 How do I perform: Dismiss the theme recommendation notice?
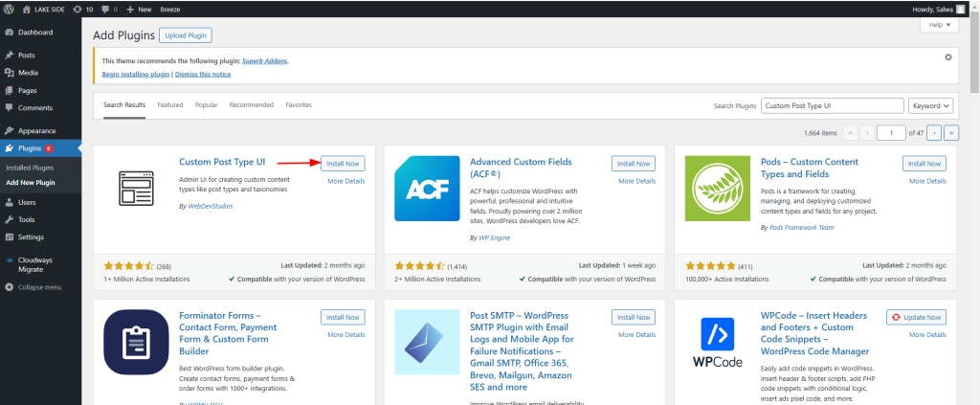click(948, 56)
